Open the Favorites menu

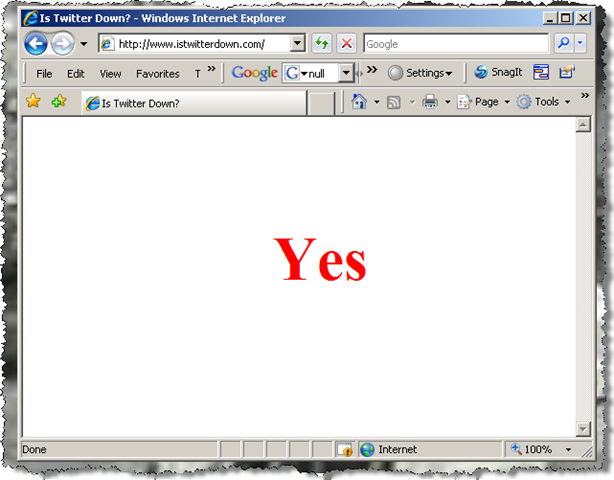[158, 74]
